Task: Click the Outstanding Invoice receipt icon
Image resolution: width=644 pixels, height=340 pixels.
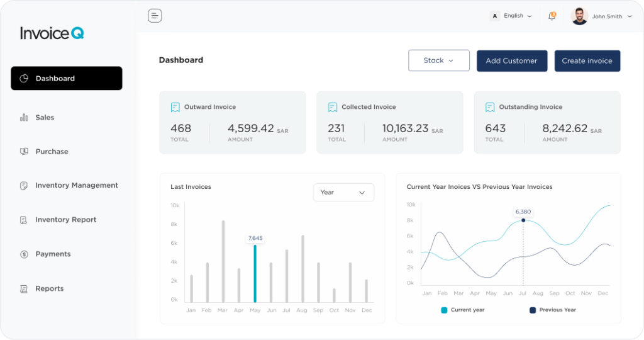Action: click(490, 108)
